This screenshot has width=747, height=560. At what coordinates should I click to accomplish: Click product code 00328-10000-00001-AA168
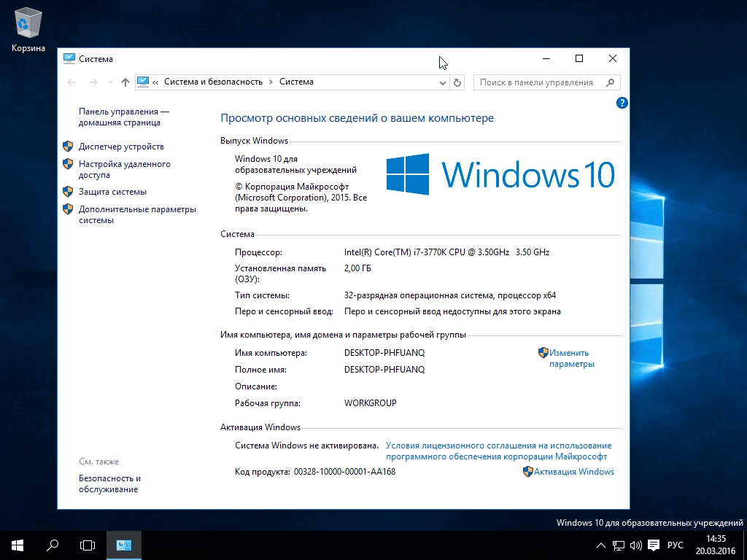click(x=344, y=472)
